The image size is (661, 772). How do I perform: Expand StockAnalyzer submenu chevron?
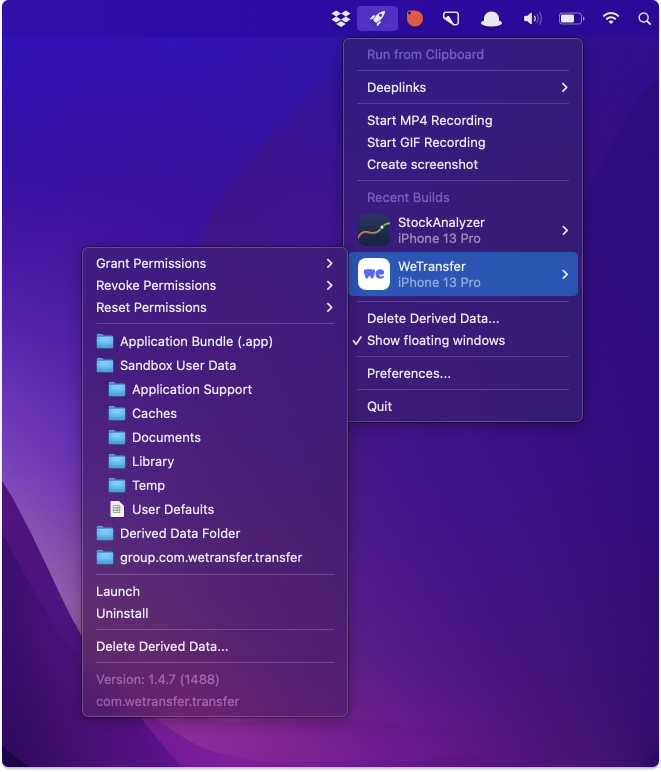click(565, 230)
